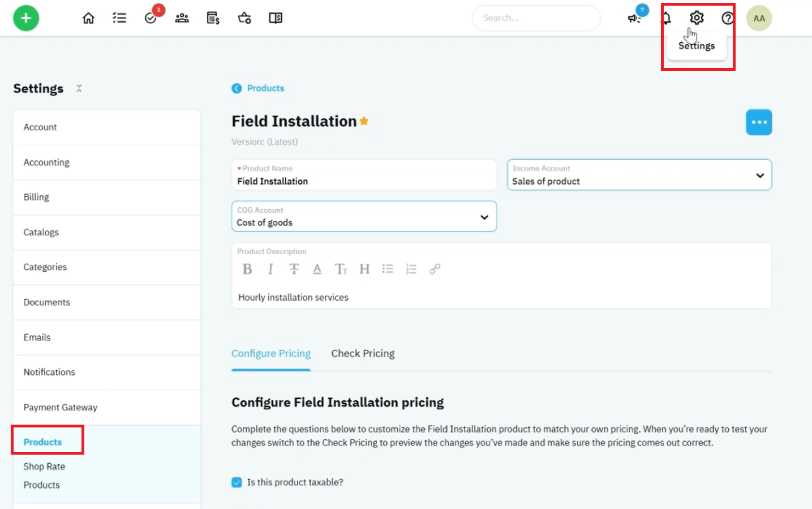Click the Products breadcrumb link
This screenshot has width=812, height=509.
pyautogui.click(x=265, y=88)
